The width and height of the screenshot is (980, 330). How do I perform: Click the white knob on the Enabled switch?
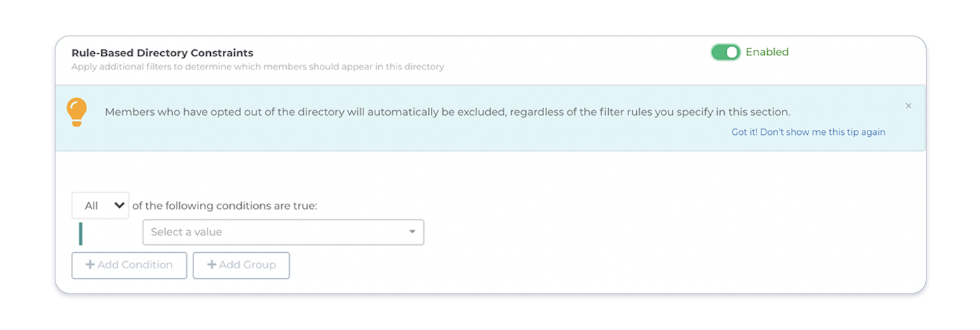(733, 52)
